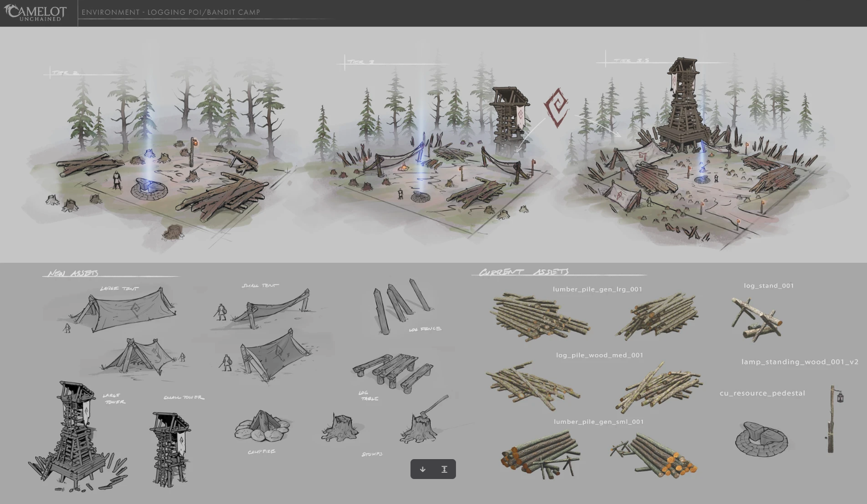Click the 'log_stand_001' label
This screenshot has height=504, width=867.
tap(769, 286)
